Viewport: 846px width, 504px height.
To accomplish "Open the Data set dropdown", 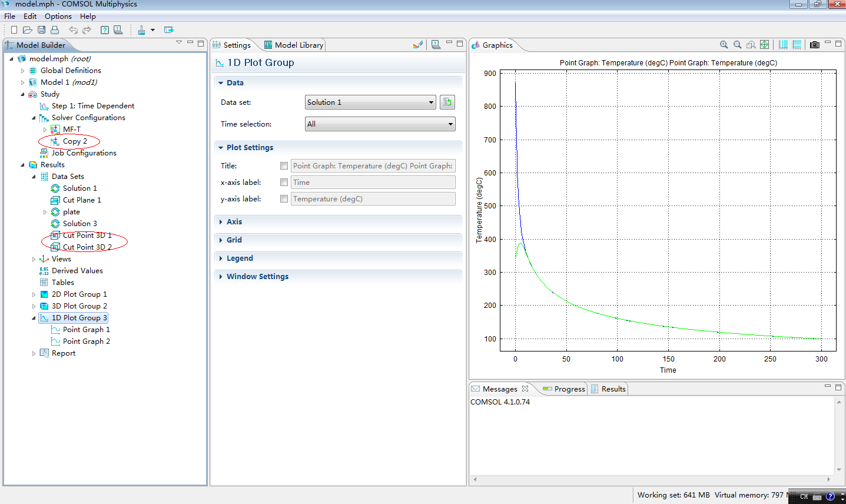I will click(370, 102).
